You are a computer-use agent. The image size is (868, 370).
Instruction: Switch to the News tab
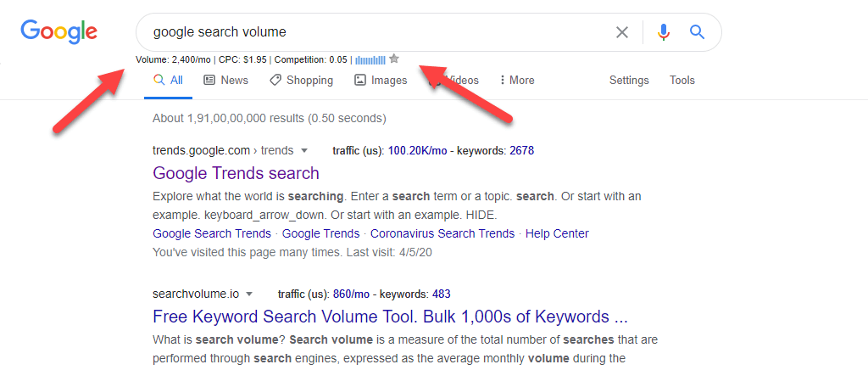(225, 81)
